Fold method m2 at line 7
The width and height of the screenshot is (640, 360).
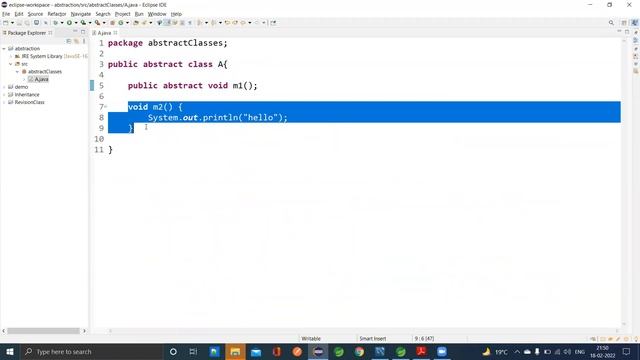coord(106,107)
